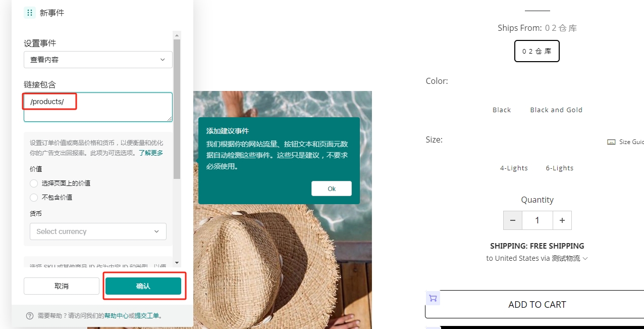Click the event panel scrollbar thumb
This screenshot has width=644, height=329.
(x=177, y=109)
